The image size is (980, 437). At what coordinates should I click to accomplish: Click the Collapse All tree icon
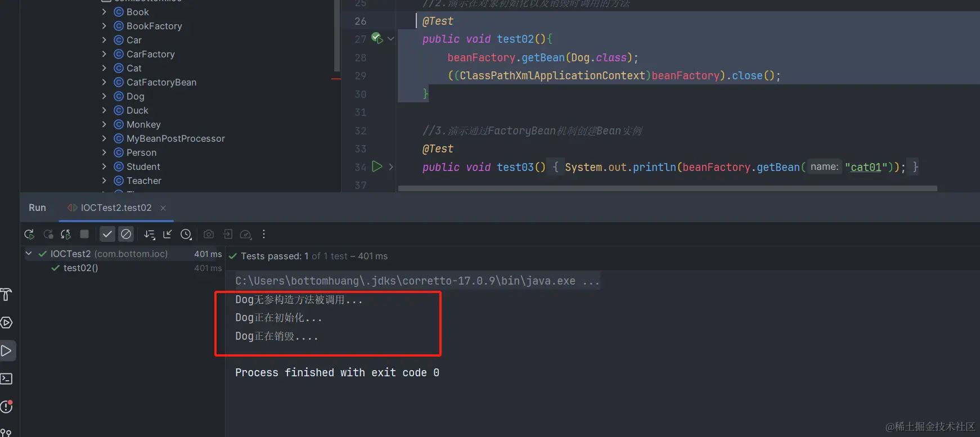coord(168,234)
